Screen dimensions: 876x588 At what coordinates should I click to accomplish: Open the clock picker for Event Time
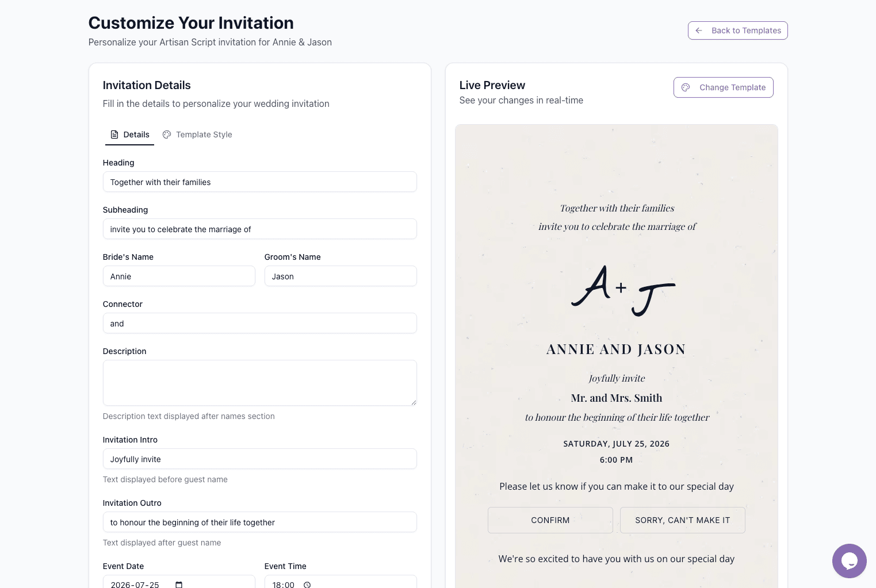click(x=307, y=585)
